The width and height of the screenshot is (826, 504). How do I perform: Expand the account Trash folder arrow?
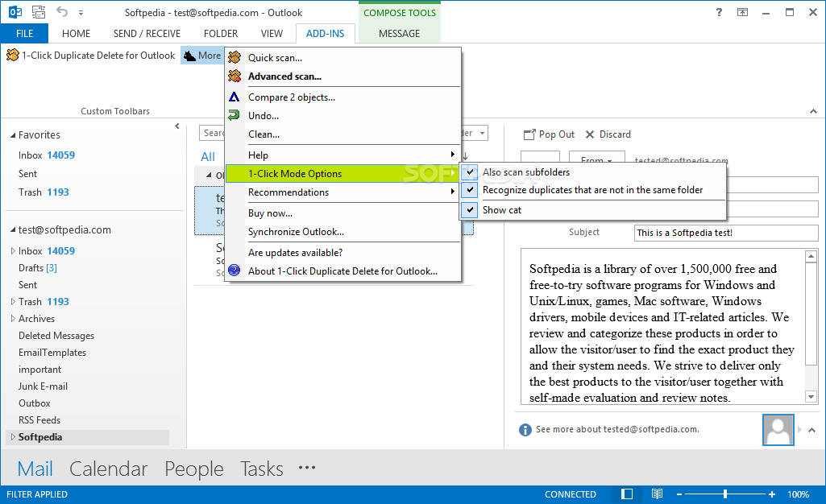(13, 301)
